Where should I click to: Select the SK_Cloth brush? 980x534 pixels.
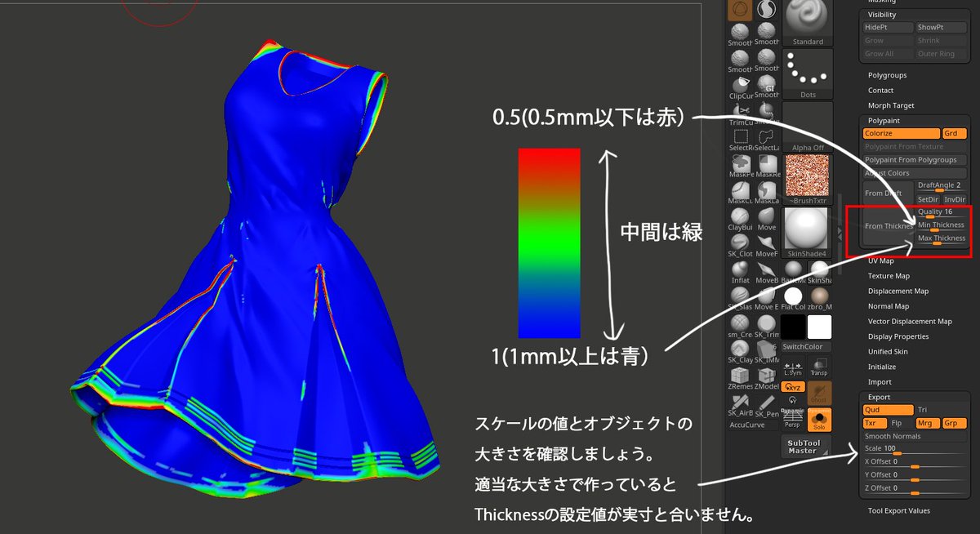coord(741,245)
